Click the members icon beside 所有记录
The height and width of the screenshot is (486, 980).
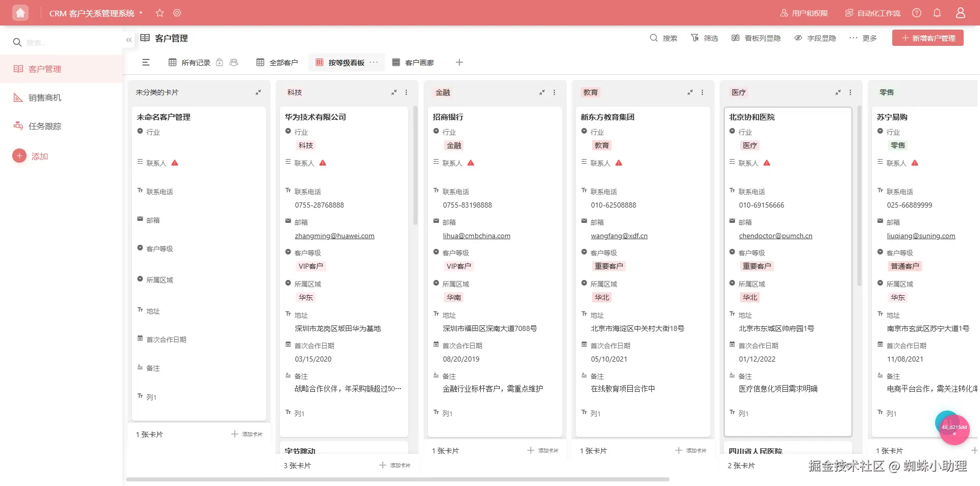click(x=234, y=62)
